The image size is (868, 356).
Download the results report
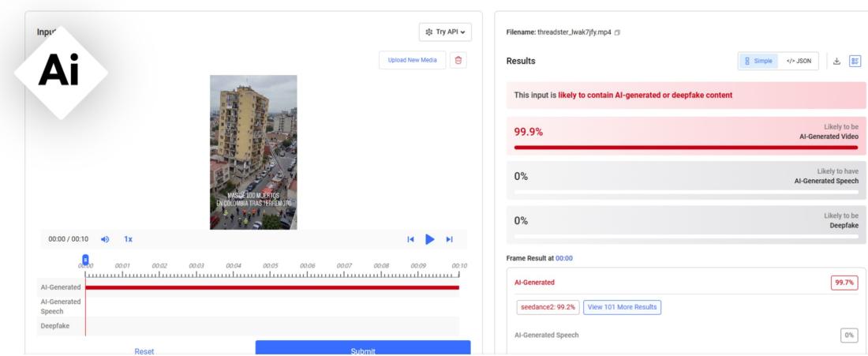pyautogui.click(x=836, y=61)
